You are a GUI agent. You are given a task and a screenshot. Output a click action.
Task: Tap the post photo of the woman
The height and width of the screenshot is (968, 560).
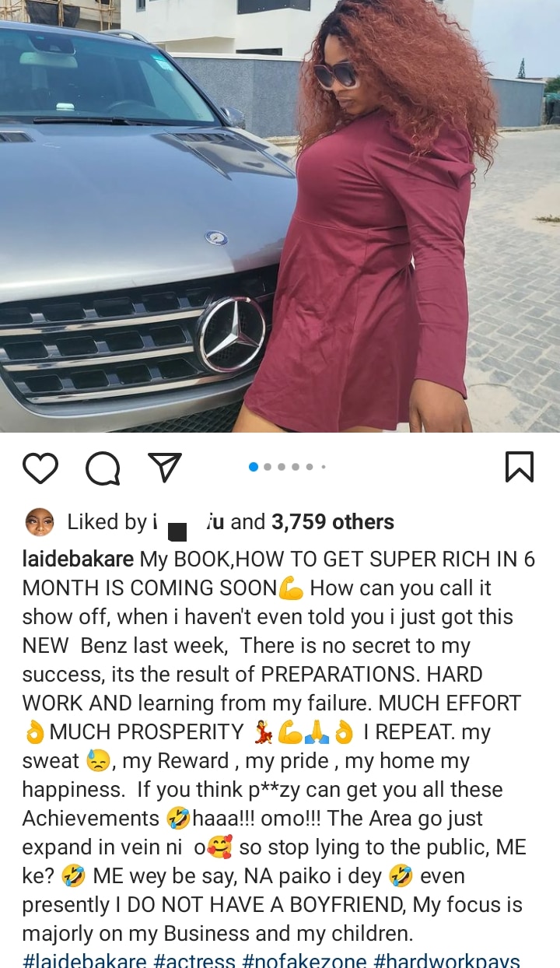pos(280,216)
